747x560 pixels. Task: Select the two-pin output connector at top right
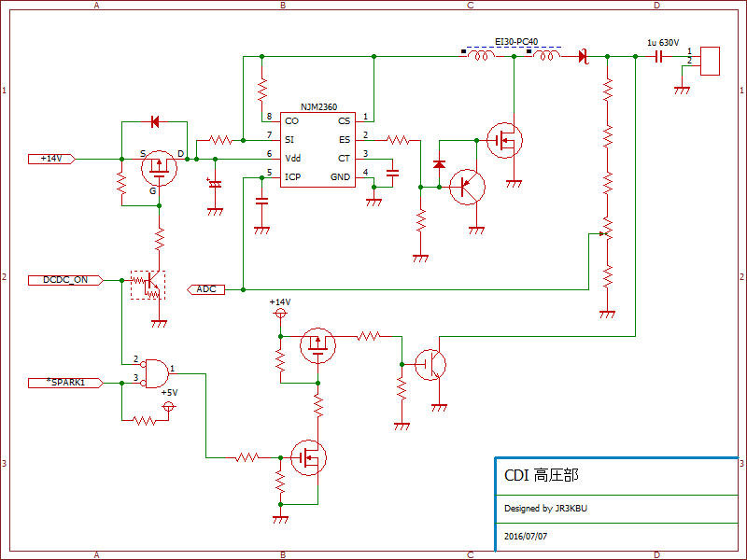pyautogui.click(x=710, y=61)
